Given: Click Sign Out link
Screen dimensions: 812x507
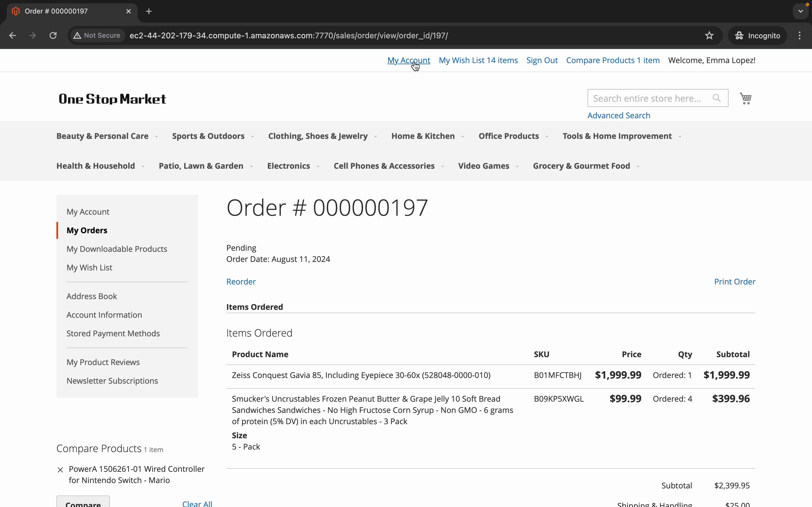Looking at the screenshot, I should point(542,60).
